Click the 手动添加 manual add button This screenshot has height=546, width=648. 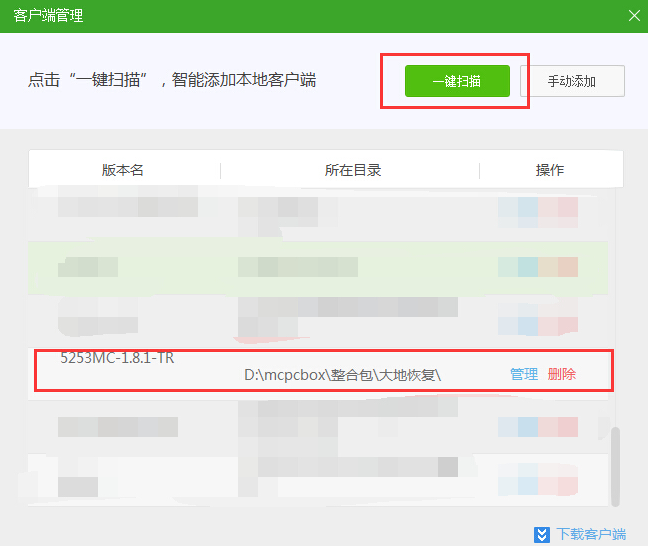pyautogui.click(x=572, y=81)
